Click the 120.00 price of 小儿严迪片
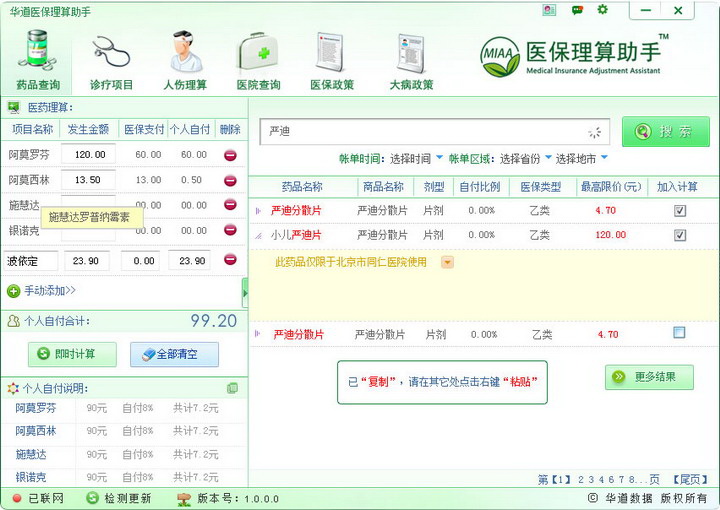Image resolution: width=720 pixels, height=510 pixels. click(611, 235)
